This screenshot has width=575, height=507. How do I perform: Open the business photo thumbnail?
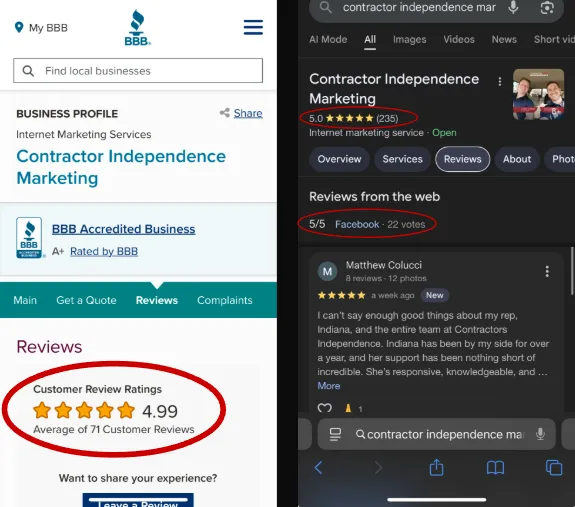point(538,94)
